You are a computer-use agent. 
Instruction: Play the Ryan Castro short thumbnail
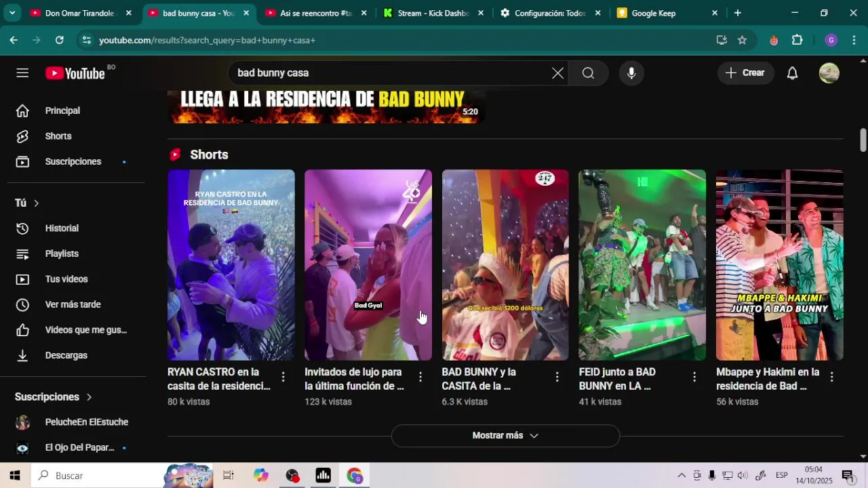(x=231, y=265)
